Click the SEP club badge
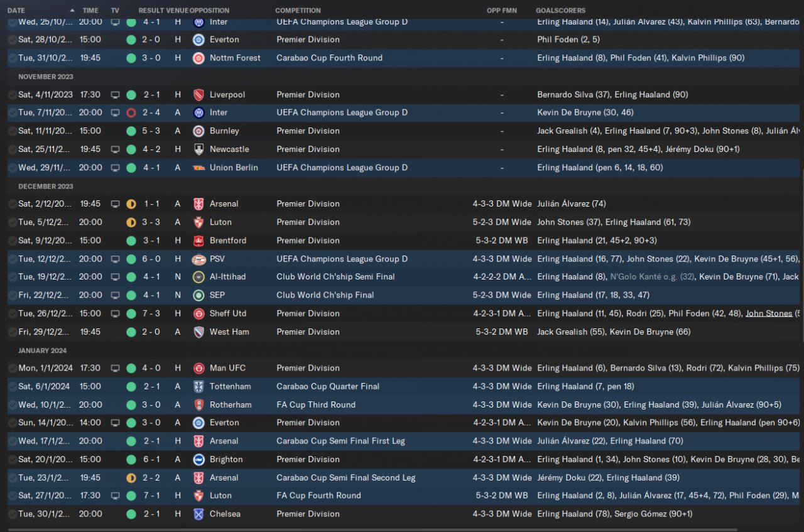This screenshot has width=804, height=532. point(198,295)
